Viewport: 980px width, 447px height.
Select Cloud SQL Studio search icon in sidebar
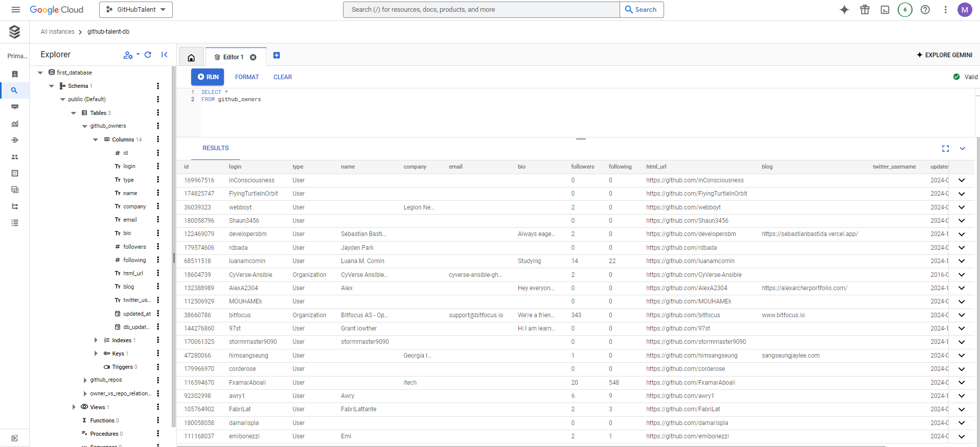tap(15, 90)
